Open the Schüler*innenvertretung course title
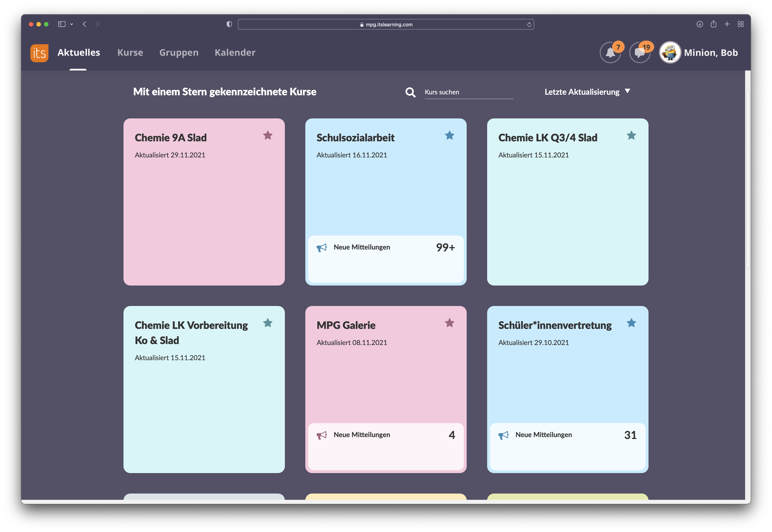The image size is (772, 532). (x=555, y=325)
